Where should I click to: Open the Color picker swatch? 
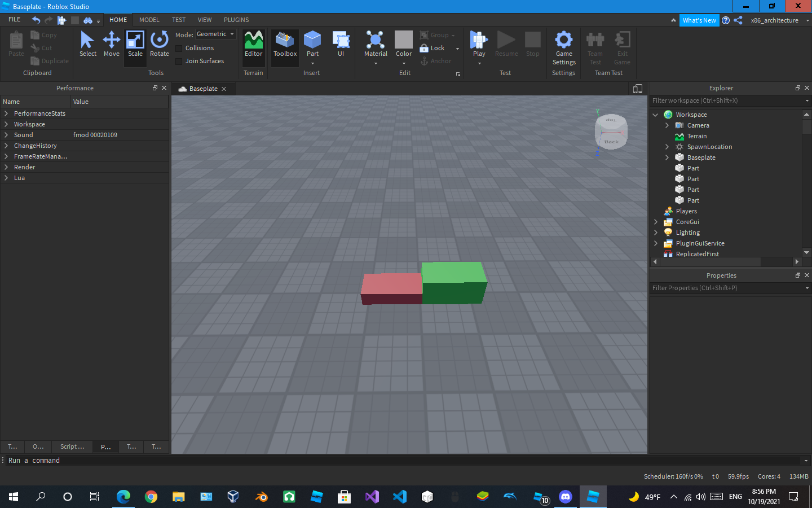click(404, 40)
